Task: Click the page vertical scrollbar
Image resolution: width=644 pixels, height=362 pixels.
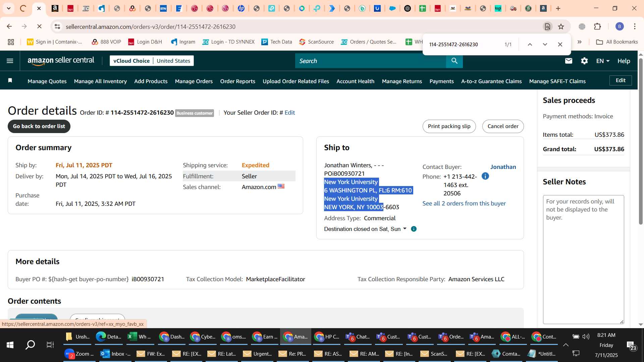Action: pyautogui.click(x=641, y=141)
